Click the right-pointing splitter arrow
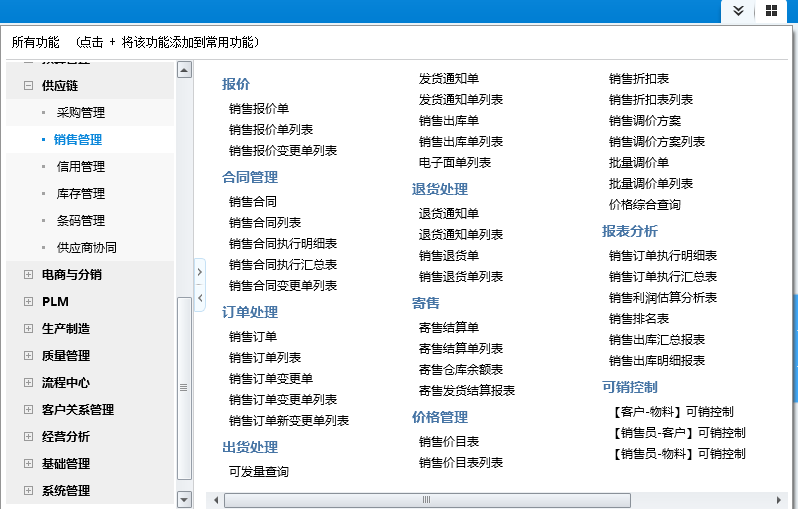The height and width of the screenshot is (509, 798). [200, 271]
